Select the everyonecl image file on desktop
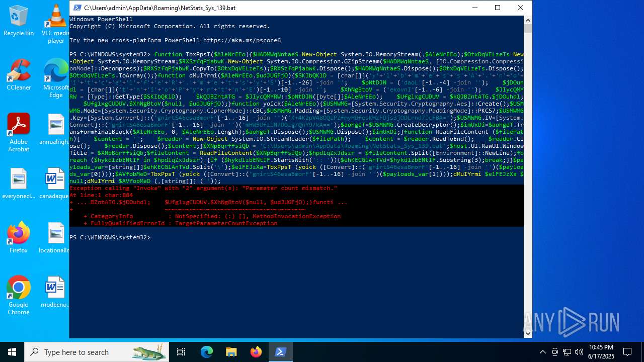The width and height of the screenshot is (644, 362). pyautogui.click(x=19, y=183)
